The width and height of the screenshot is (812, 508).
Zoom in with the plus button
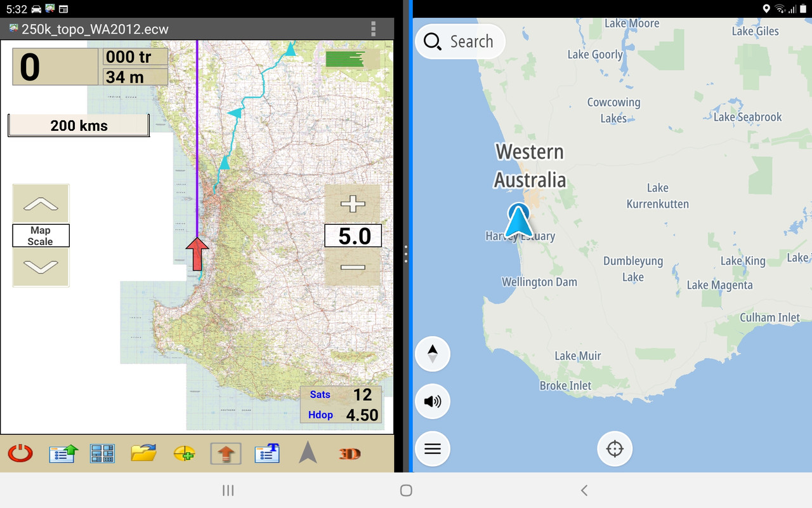tap(353, 204)
